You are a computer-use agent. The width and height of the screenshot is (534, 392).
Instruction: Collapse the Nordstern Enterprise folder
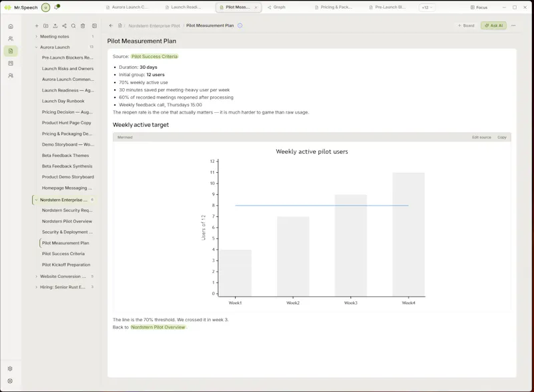[x=37, y=200]
